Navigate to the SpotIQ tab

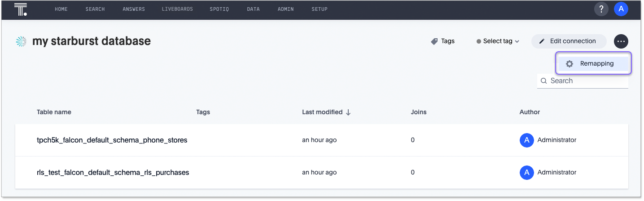point(219,9)
